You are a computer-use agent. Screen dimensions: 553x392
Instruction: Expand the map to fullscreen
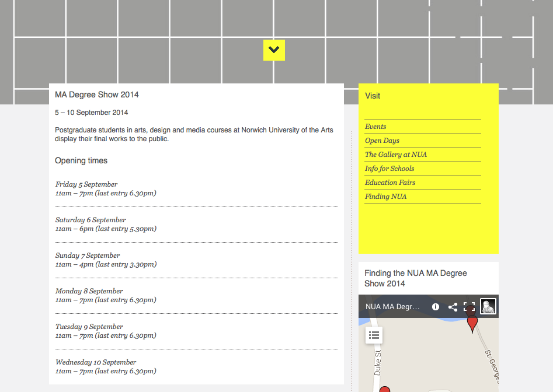coord(469,307)
